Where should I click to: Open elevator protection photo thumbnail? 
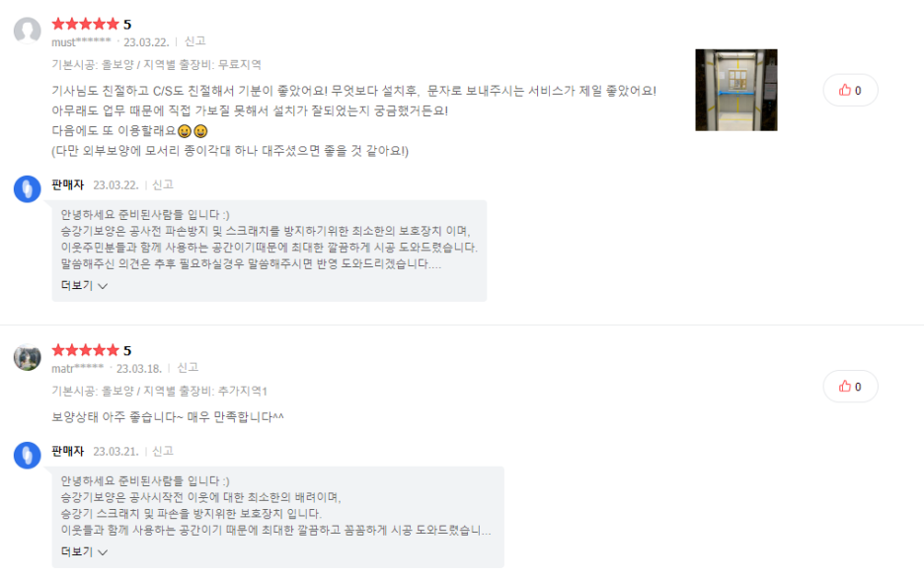(736, 90)
